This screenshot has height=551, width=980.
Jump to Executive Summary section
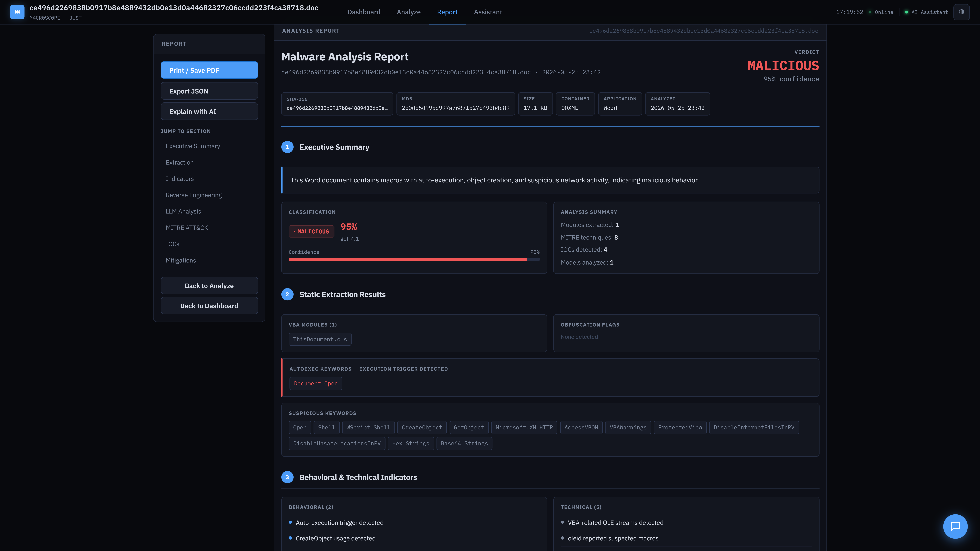(193, 146)
